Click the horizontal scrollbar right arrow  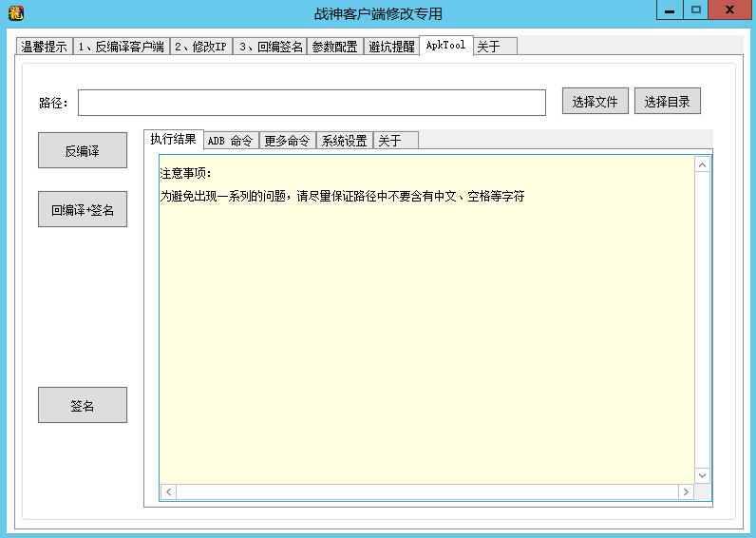coord(685,491)
